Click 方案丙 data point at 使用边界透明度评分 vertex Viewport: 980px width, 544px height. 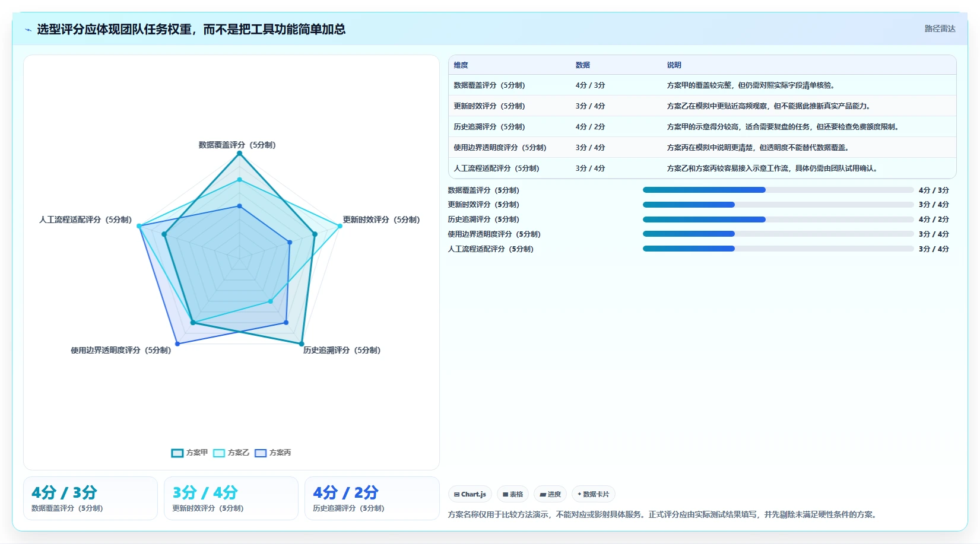pyautogui.click(x=177, y=344)
